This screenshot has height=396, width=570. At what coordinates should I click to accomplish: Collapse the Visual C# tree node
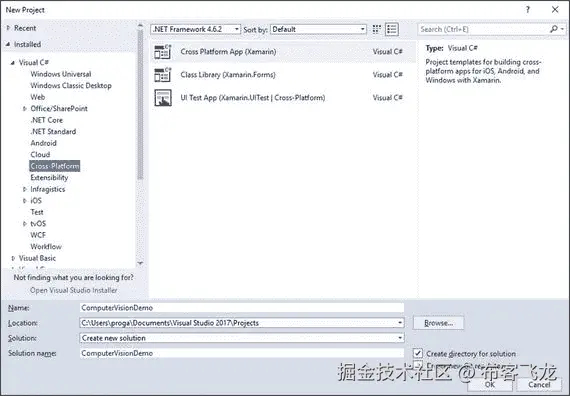(x=13, y=63)
